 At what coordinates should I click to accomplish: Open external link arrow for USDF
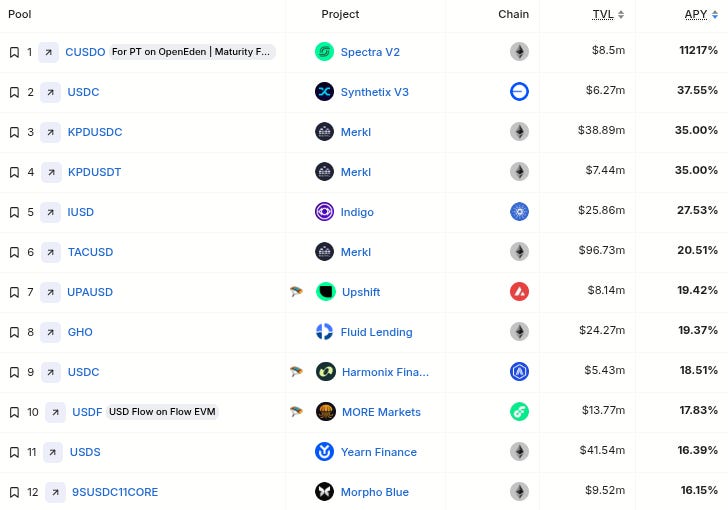55,412
